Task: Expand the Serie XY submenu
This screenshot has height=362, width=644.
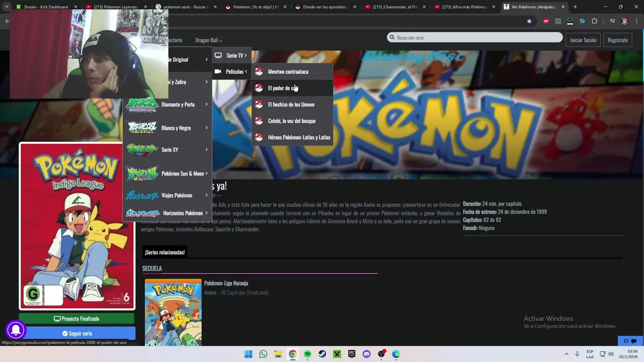Action: [x=168, y=150]
